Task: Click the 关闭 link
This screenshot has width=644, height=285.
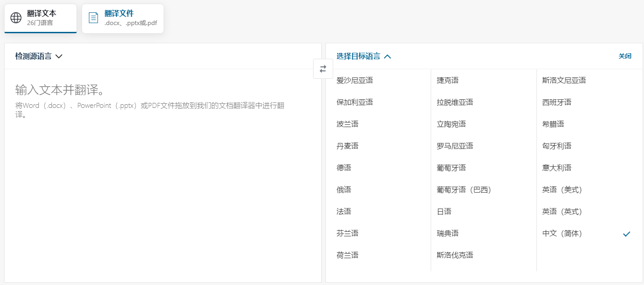Action: point(625,56)
